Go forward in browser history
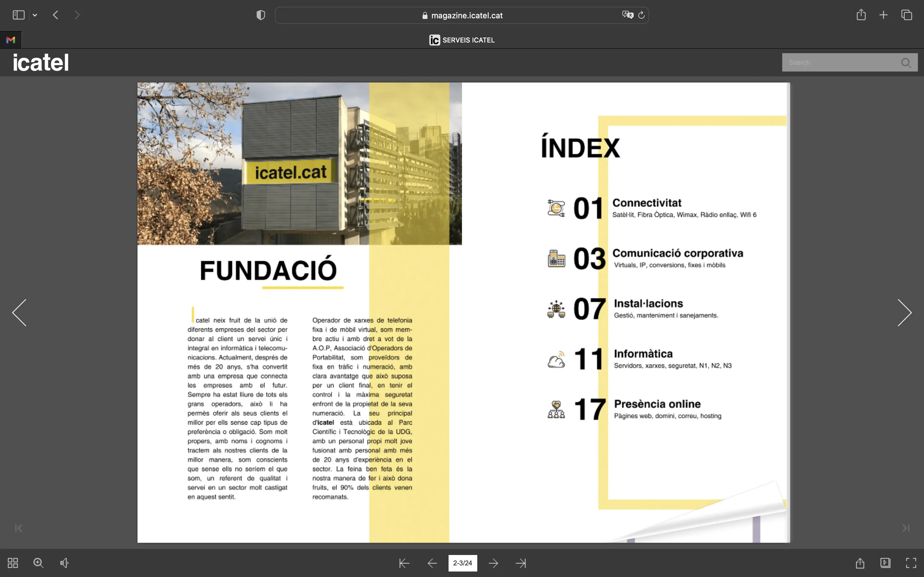Image resolution: width=924 pixels, height=577 pixels. (77, 15)
